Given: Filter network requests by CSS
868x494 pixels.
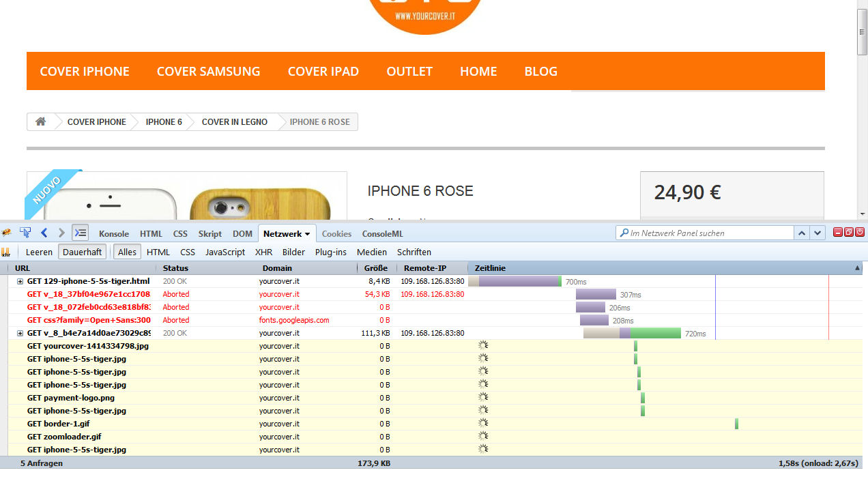Looking at the screenshot, I should [188, 252].
